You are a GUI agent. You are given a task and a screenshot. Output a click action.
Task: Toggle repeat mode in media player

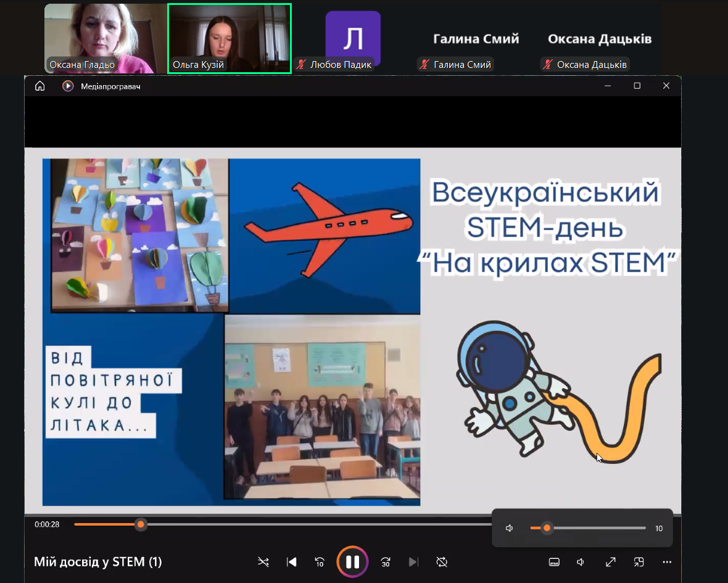[442, 561]
